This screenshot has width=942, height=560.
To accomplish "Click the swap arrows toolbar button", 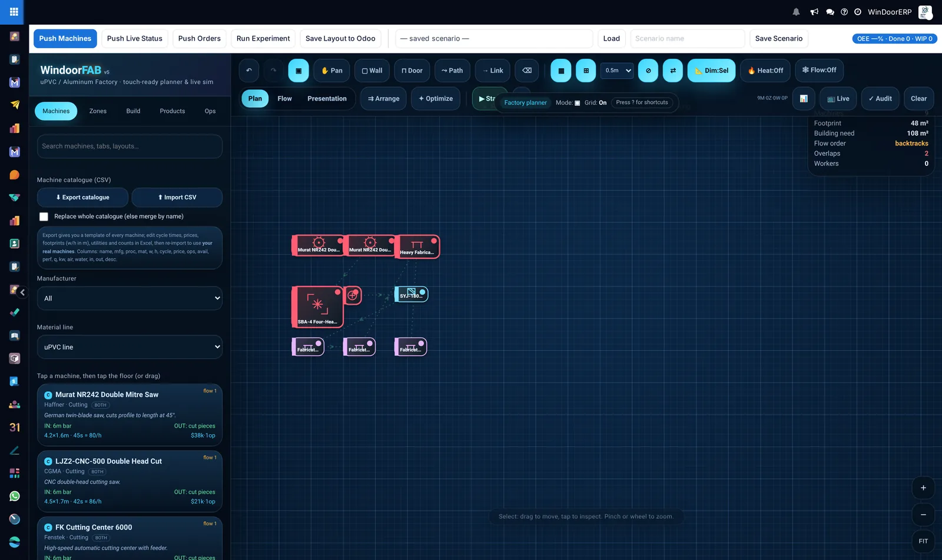I will 672,71.
